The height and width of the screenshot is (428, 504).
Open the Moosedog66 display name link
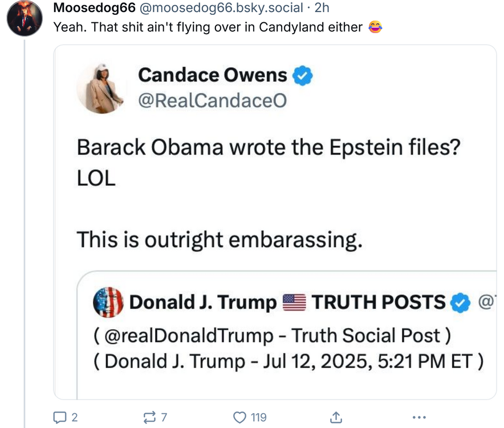(94, 9)
